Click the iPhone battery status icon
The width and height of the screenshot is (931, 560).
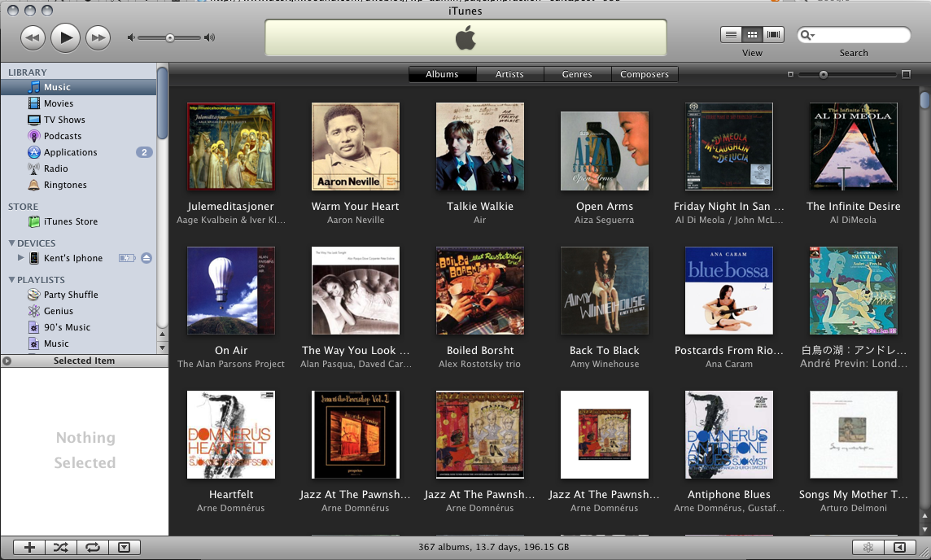(x=127, y=258)
